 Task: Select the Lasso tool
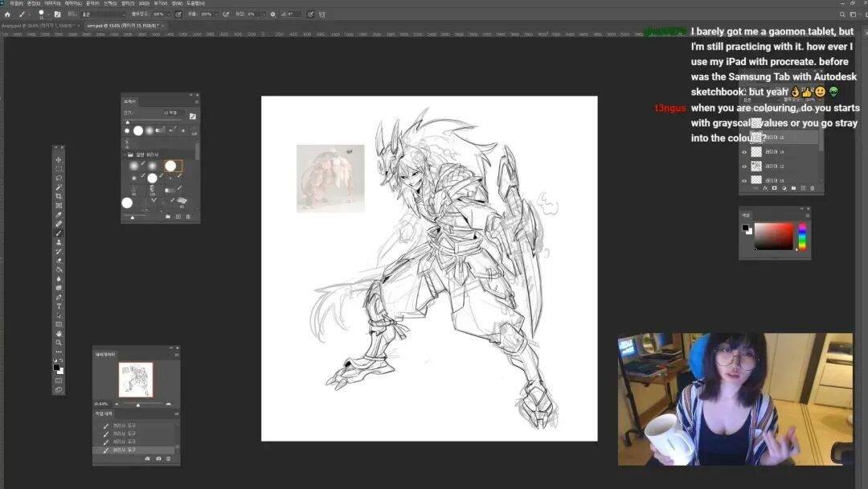click(59, 178)
